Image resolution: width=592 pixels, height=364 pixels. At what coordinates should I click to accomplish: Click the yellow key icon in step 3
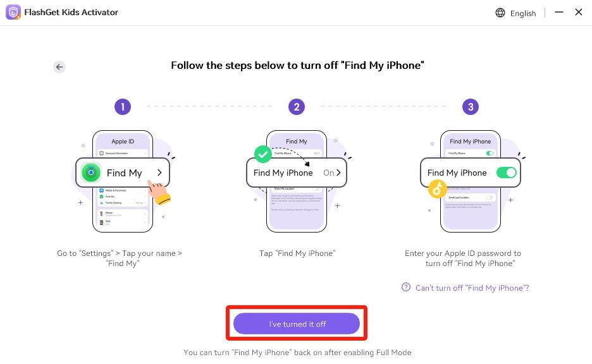pyautogui.click(x=436, y=188)
